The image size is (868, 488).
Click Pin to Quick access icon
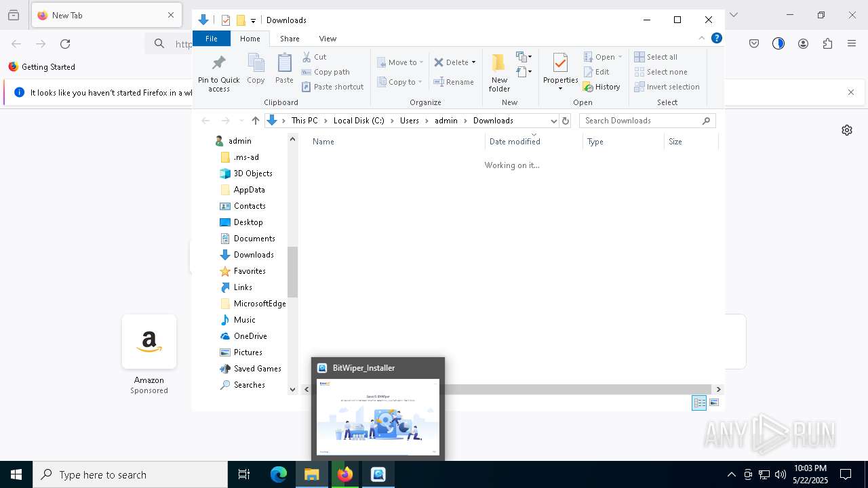(218, 73)
